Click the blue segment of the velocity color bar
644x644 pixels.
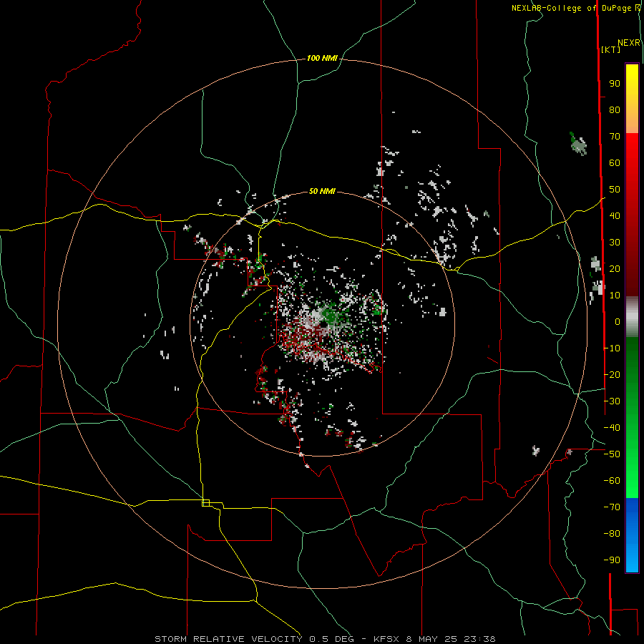tap(632, 535)
